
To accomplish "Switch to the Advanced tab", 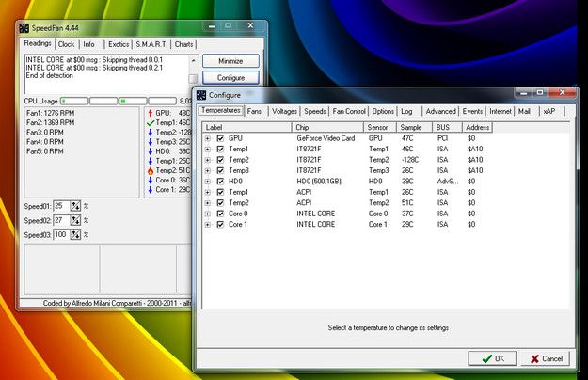I will 440,111.
